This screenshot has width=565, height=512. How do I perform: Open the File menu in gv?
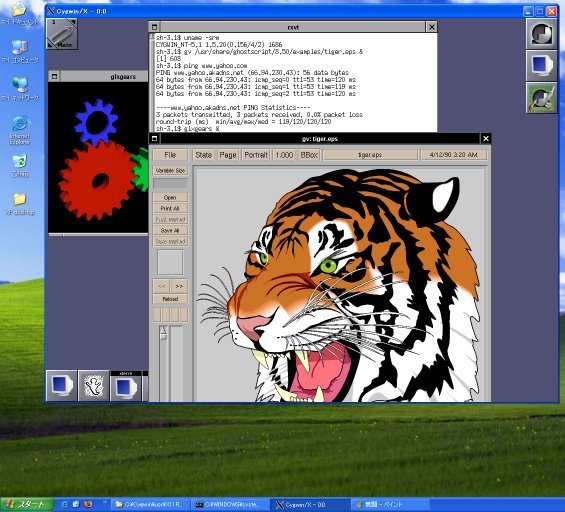[170, 155]
